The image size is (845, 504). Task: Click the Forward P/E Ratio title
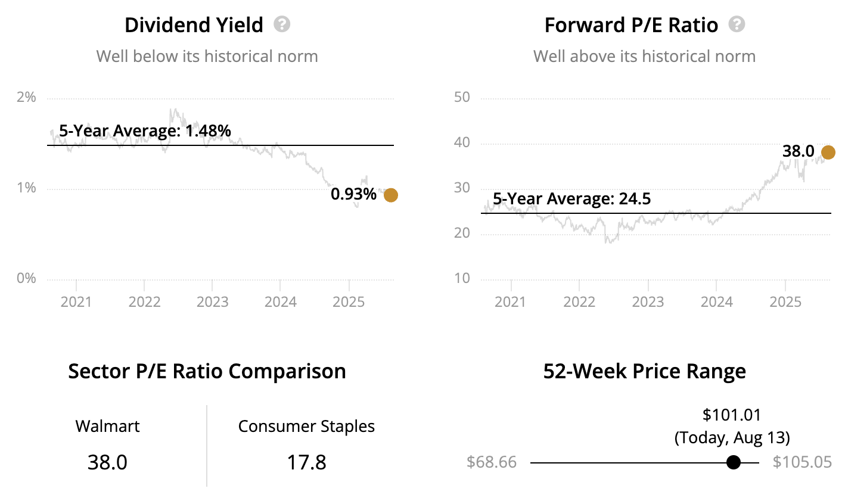pyautogui.click(x=631, y=25)
